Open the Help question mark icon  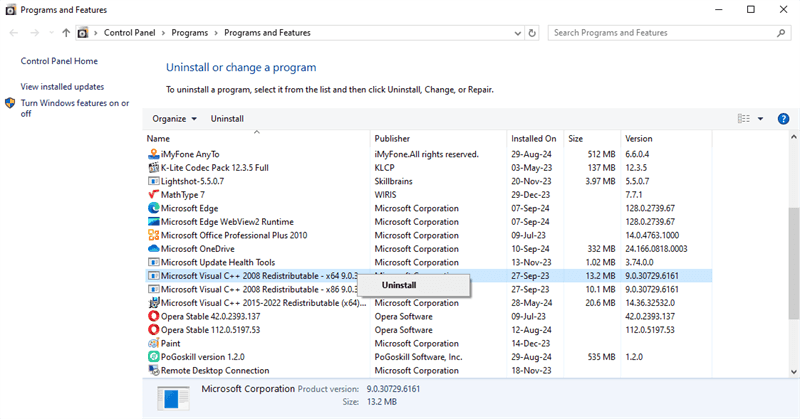click(783, 119)
